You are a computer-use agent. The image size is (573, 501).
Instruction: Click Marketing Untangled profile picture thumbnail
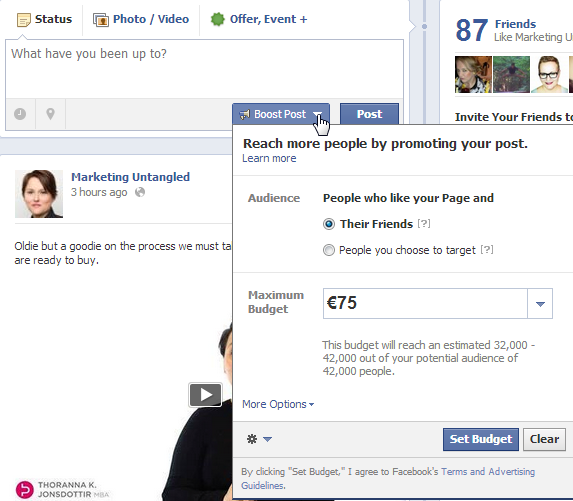(x=39, y=194)
